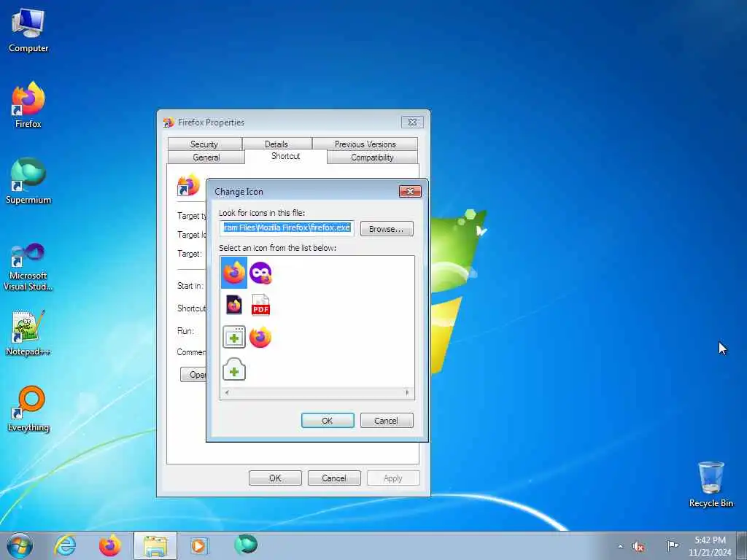This screenshot has height=560, width=747.
Task: Close the Change Icon dialog window
Action: pyautogui.click(x=410, y=192)
